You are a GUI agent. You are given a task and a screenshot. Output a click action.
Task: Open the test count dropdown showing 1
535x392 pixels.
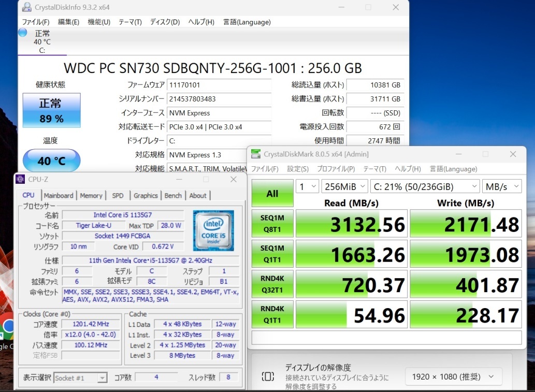click(308, 186)
